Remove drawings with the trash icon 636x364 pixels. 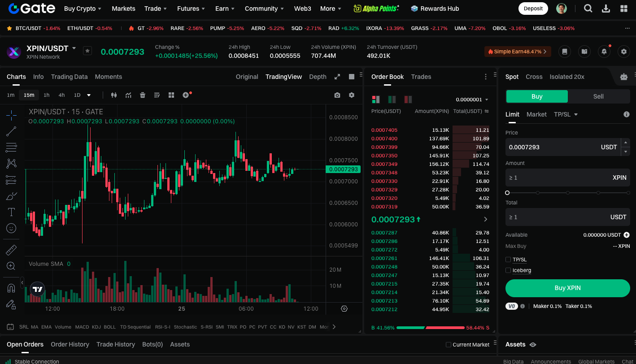(143, 95)
